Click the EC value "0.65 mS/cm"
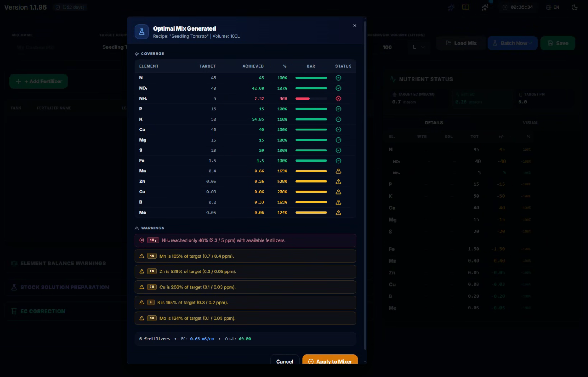Viewport: 588px width, 377px height. tap(202, 339)
